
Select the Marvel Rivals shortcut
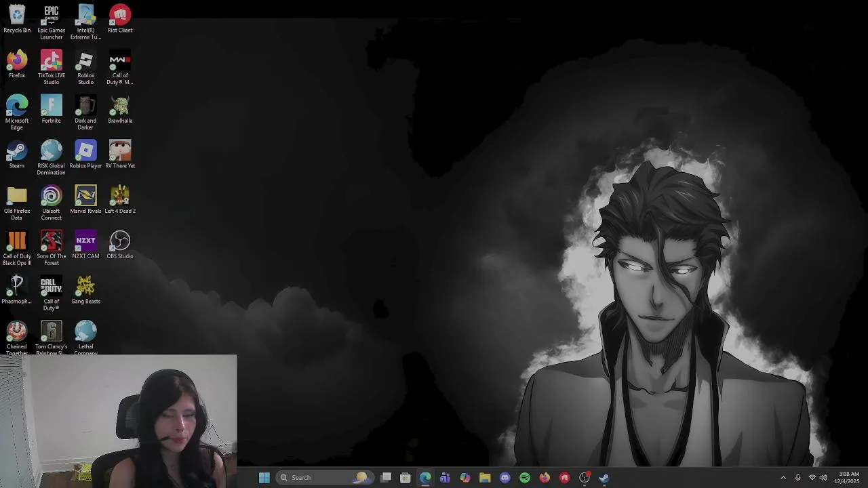(x=85, y=199)
